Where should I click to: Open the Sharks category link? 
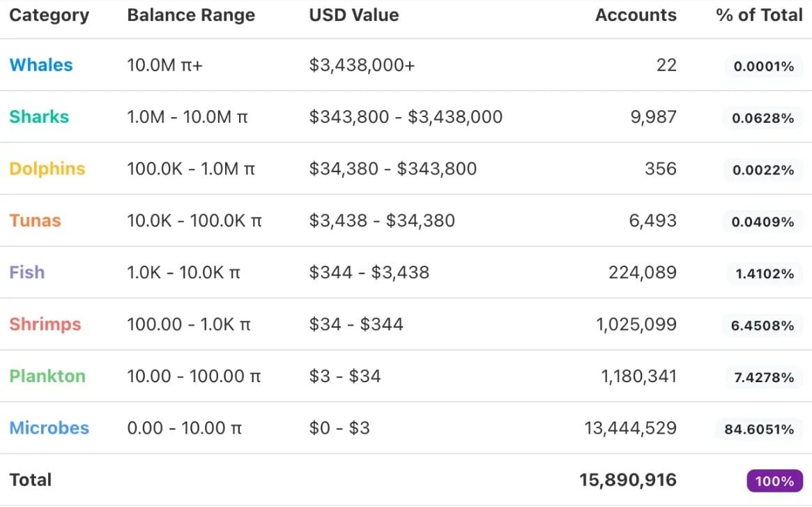coord(39,116)
